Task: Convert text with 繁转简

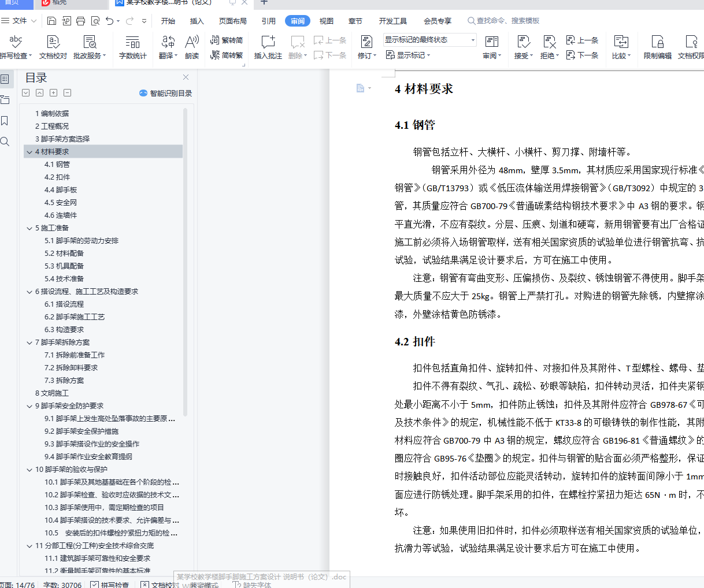Action: click(x=227, y=40)
